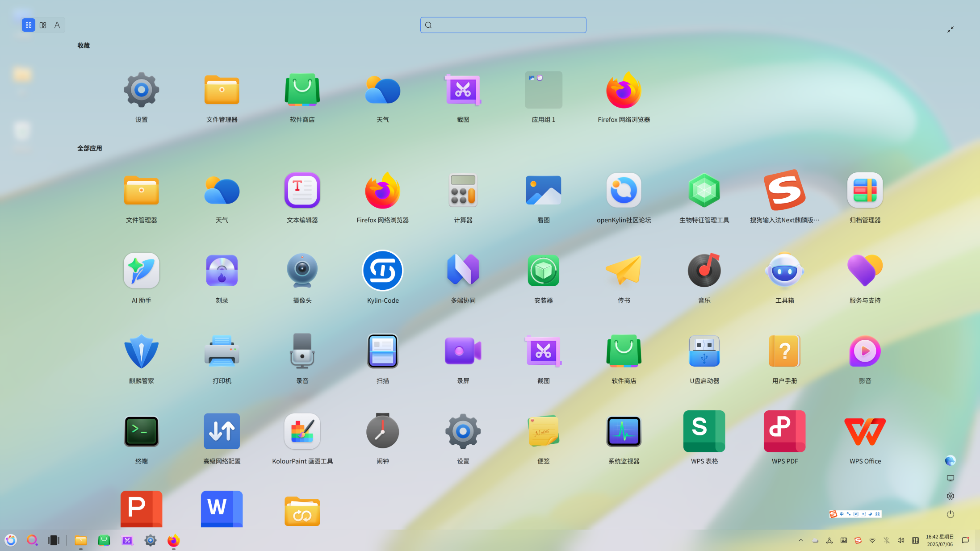
Task: Switch to alphabetical sorting view
Action: [x=57, y=25]
